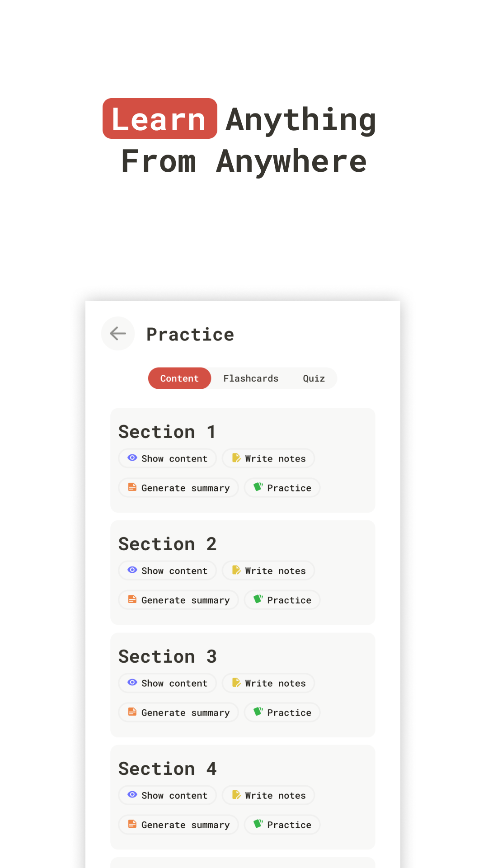Click the green cards icon in Section 2
The image size is (488, 868).
258,599
